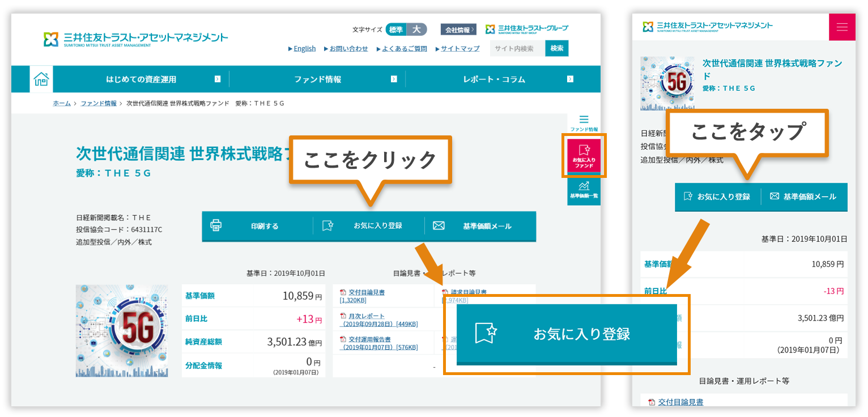
Task: Click the 印刷する print button in the desktop view
Action: [x=257, y=226]
